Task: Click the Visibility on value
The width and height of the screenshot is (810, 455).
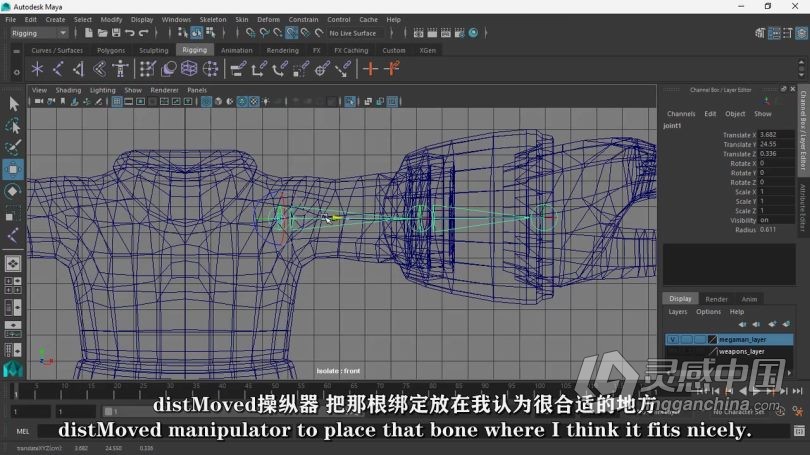Action: [x=776, y=220]
